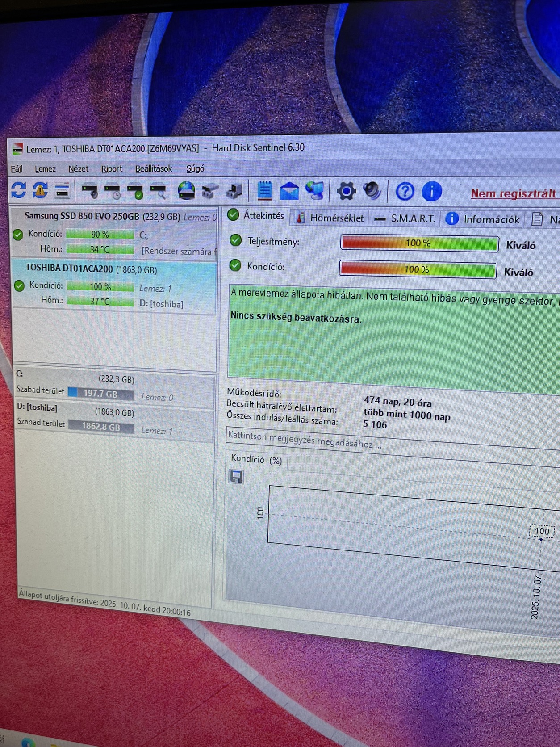Switch to the S.M.A.R.T. tab
Screen dimensions: 560x747
pos(405,218)
